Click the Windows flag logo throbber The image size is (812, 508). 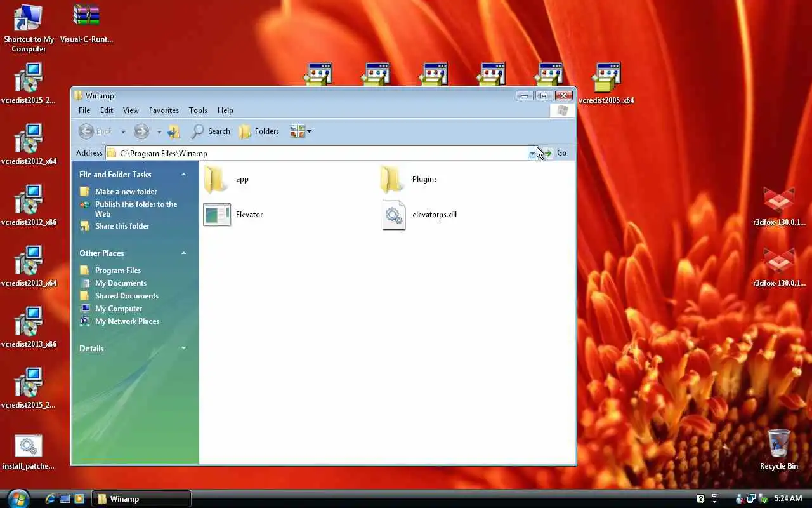coord(562,110)
